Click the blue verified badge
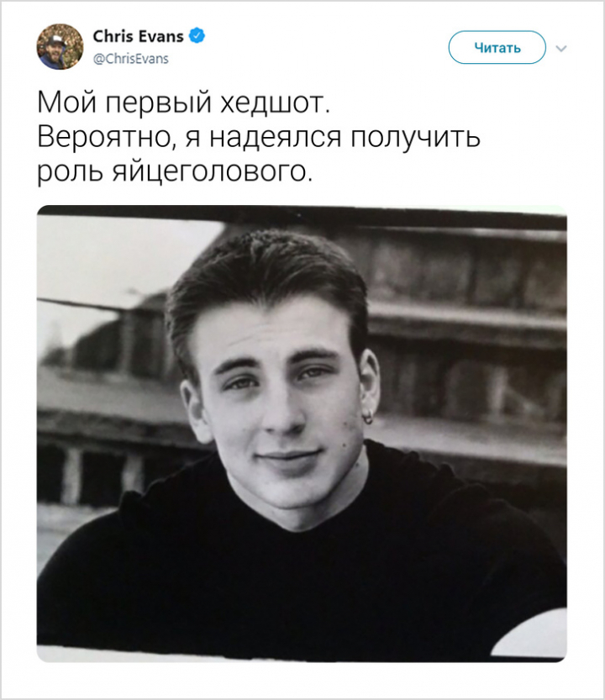 click(x=197, y=35)
